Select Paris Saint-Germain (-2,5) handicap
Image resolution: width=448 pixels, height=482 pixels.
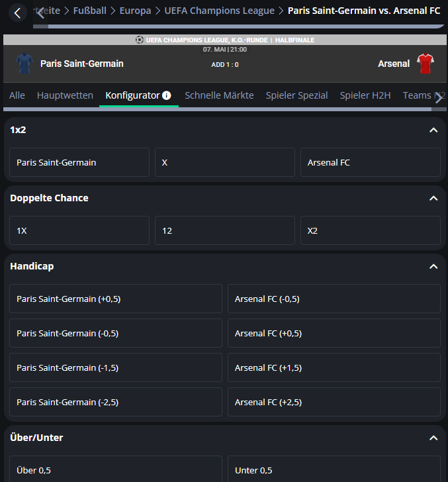116,402
